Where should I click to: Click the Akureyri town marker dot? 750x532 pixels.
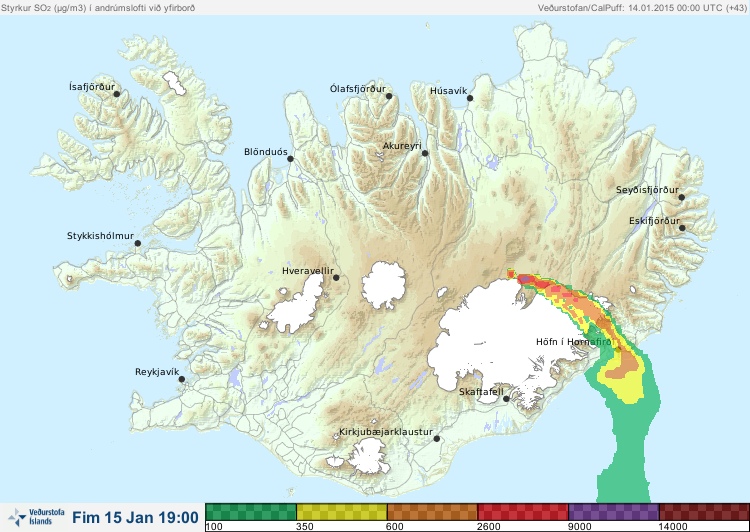[425, 153]
